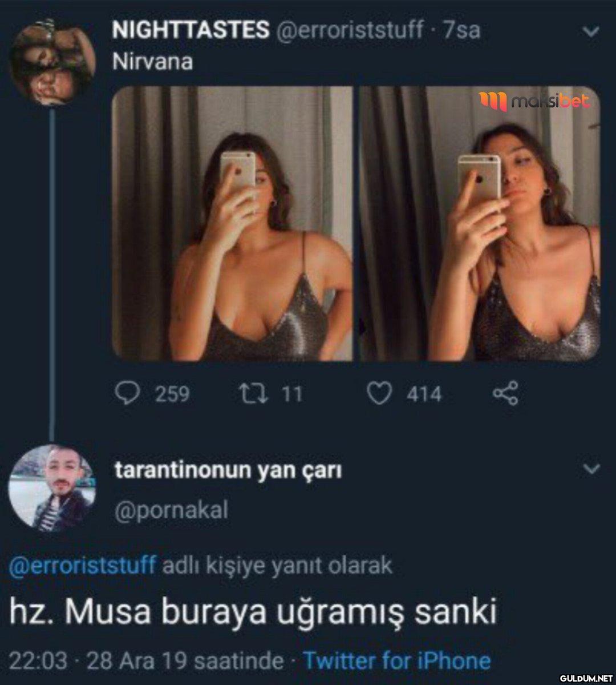Expand the NIGHTTASTES tweet options chevron
Screen dimensions: 616x685
(x=592, y=31)
